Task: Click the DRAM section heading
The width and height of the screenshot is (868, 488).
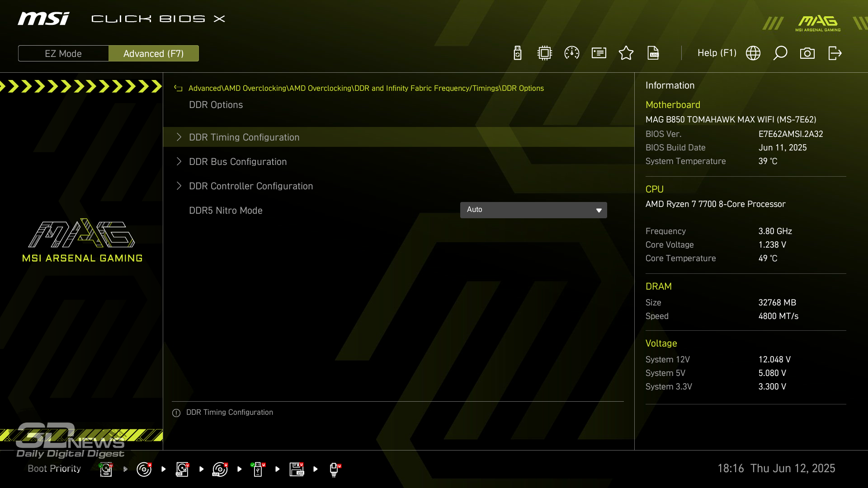Action: click(659, 286)
